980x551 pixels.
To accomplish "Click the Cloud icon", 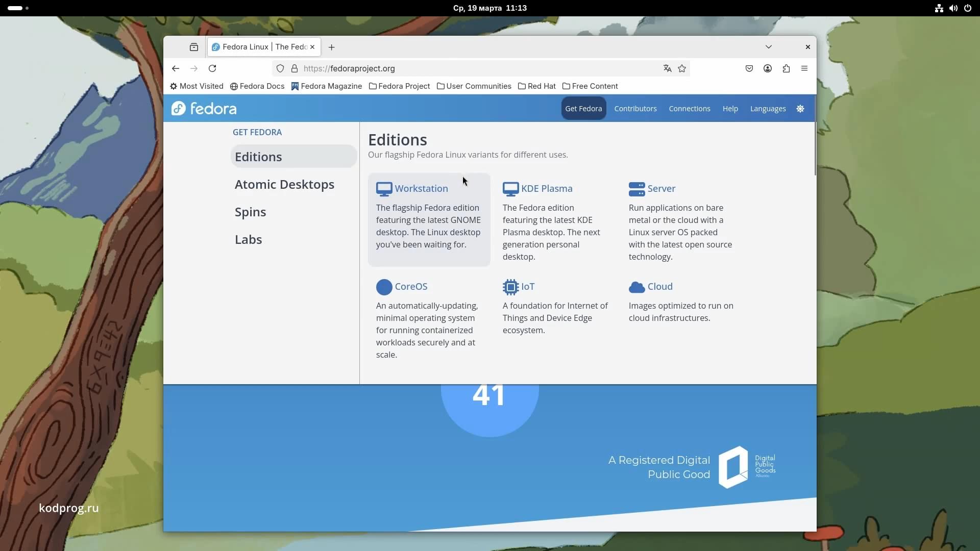I will point(636,287).
